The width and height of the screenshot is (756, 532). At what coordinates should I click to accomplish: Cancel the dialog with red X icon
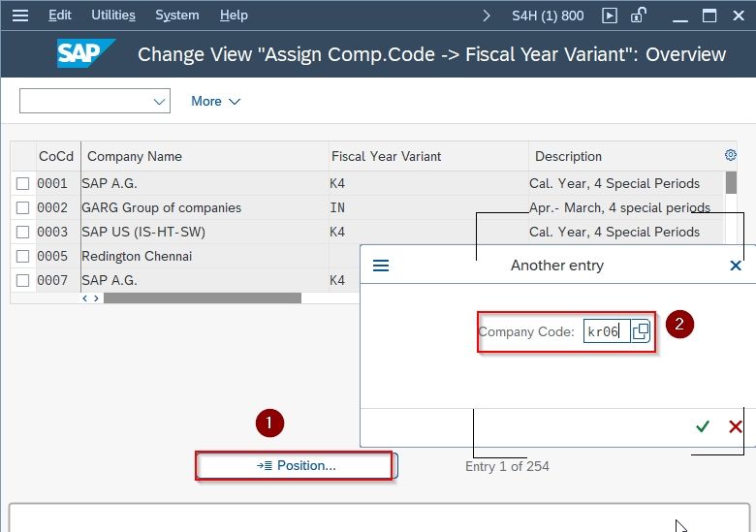coord(736,426)
